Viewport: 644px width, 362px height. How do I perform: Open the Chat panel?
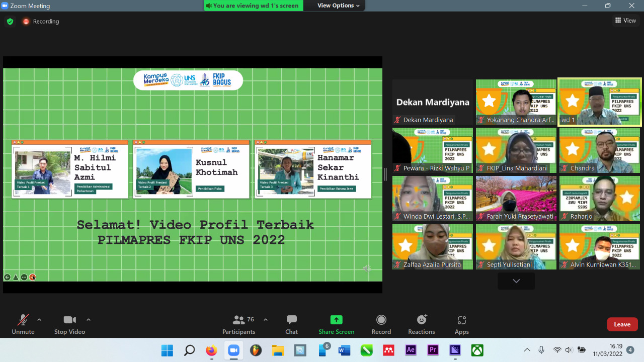click(291, 324)
